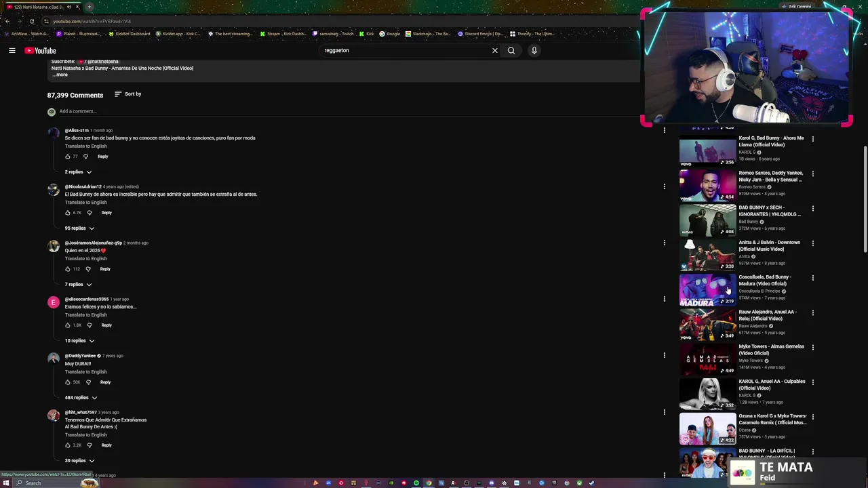Open options menu for Ahora Me Llama video

pos(813,139)
